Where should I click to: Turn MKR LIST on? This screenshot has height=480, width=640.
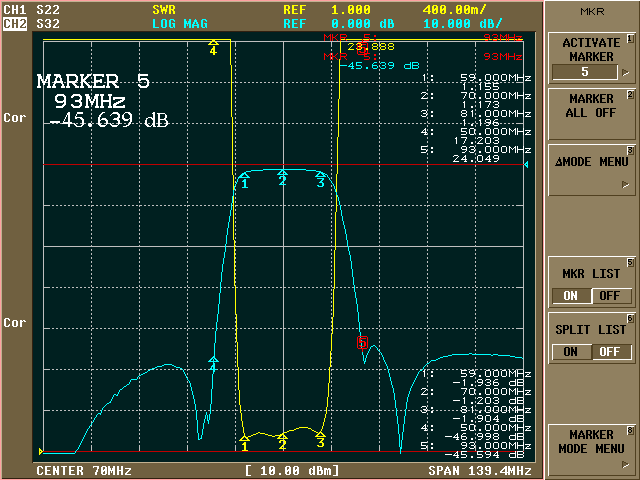tap(571, 295)
